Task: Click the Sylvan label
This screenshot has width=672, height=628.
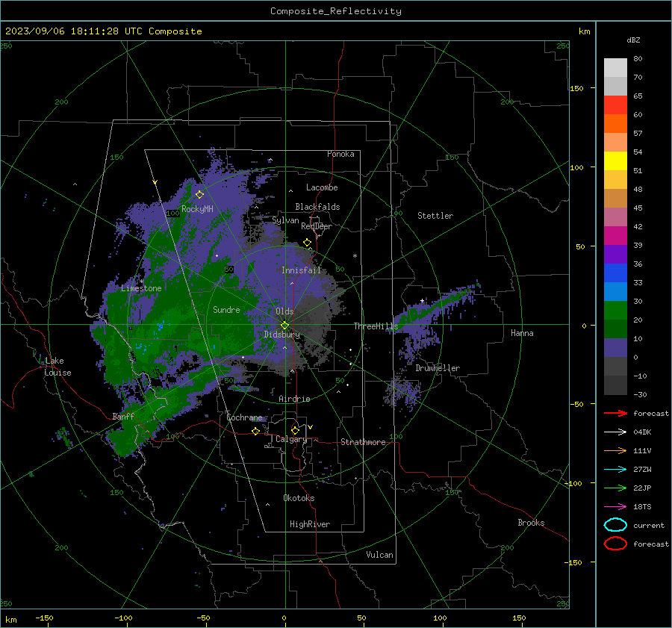Action: [x=285, y=220]
